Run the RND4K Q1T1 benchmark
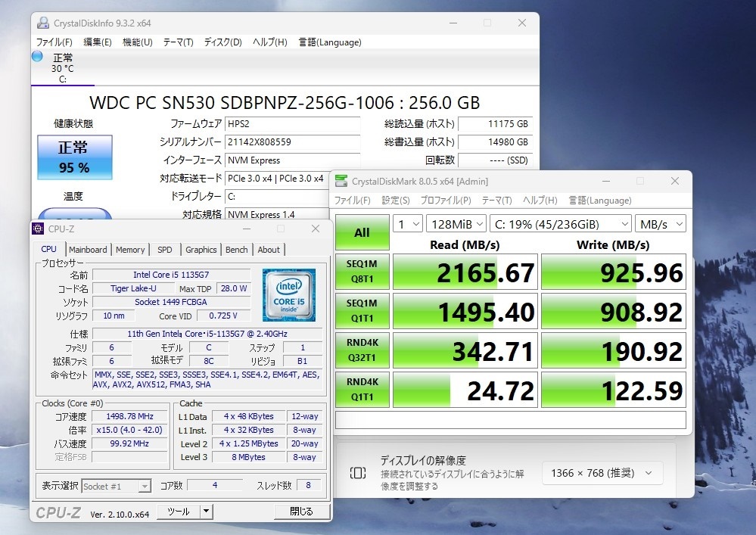The width and height of the screenshot is (756, 535). pyautogui.click(x=362, y=390)
